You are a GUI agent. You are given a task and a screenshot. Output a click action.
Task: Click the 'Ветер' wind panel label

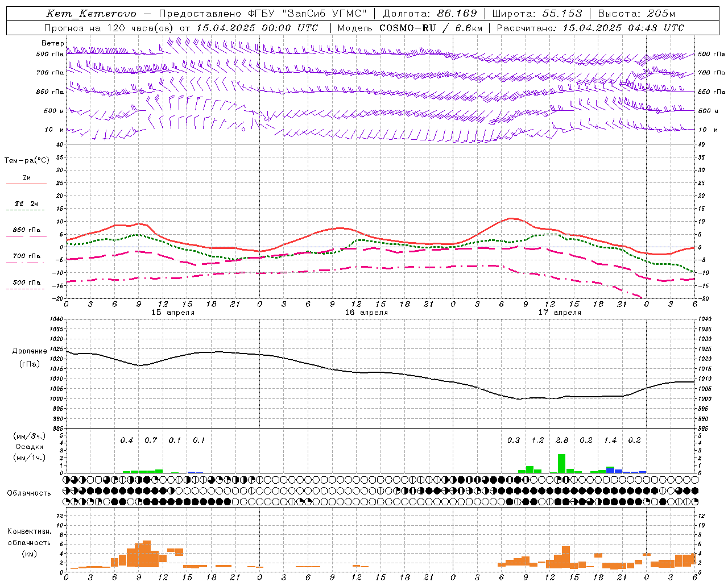tap(52, 43)
